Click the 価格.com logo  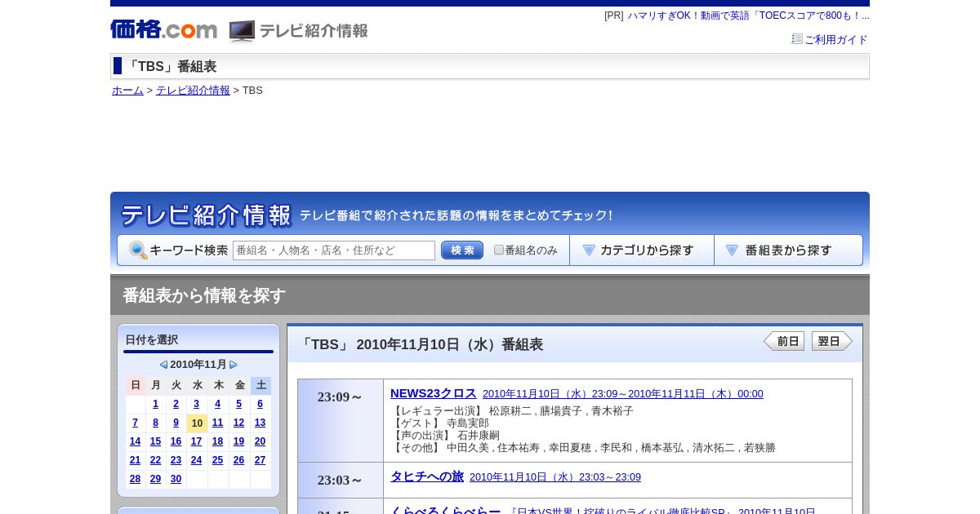tap(163, 29)
